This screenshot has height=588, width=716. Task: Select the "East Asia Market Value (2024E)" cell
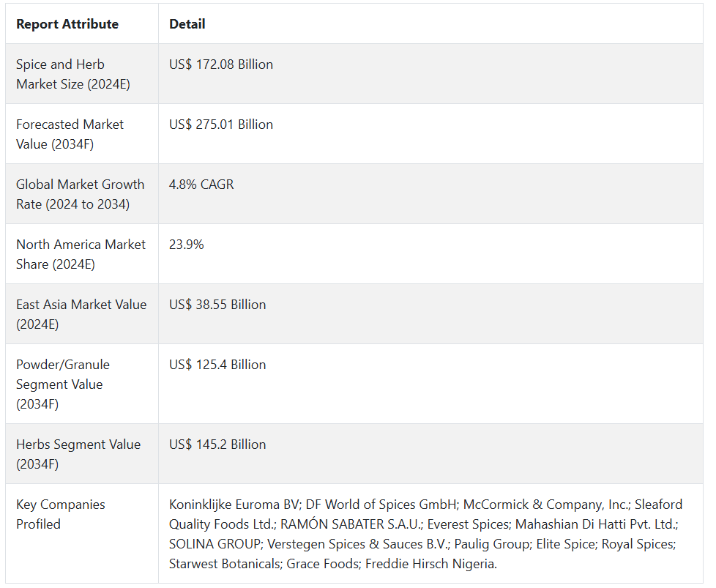(81, 314)
